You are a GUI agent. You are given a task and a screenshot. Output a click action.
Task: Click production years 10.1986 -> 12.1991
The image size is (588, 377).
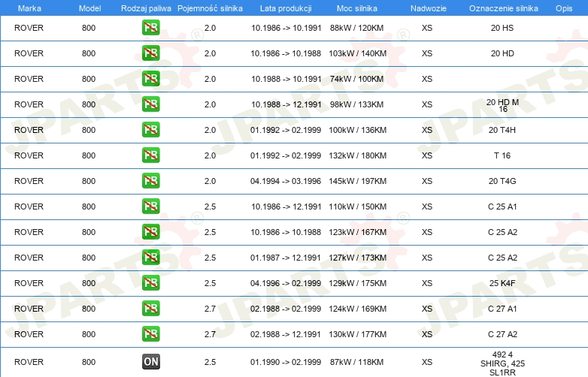click(x=286, y=207)
